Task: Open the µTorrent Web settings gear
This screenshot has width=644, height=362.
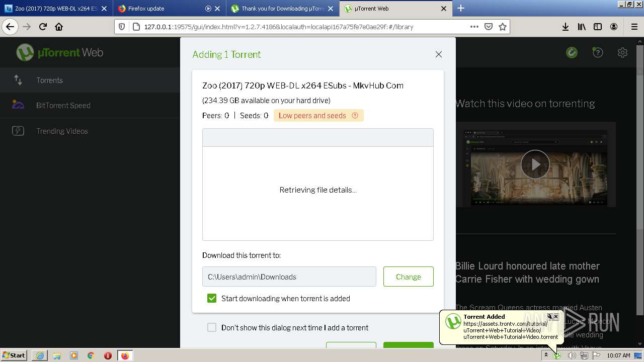Action: point(623,52)
